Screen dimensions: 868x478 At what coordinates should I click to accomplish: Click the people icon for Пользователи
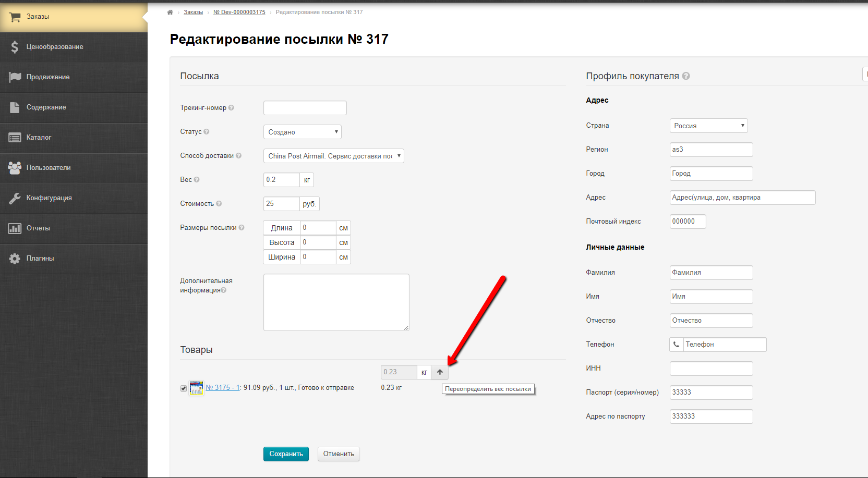pyautogui.click(x=15, y=167)
